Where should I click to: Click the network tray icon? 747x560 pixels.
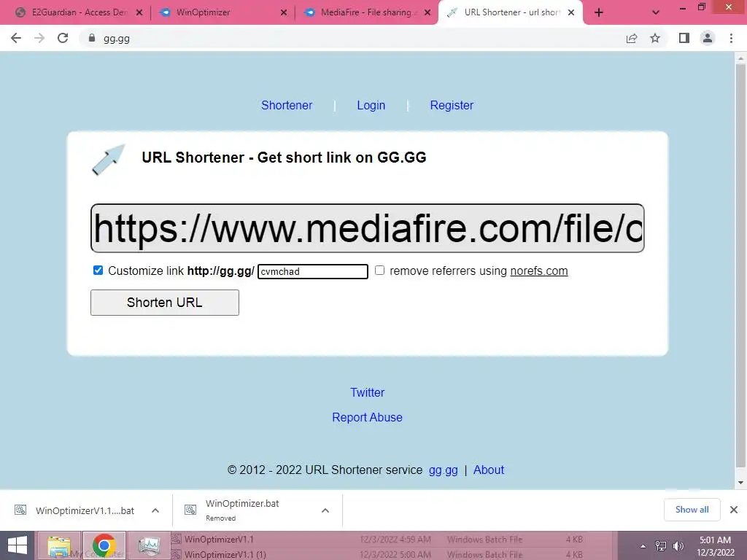(661, 546)
